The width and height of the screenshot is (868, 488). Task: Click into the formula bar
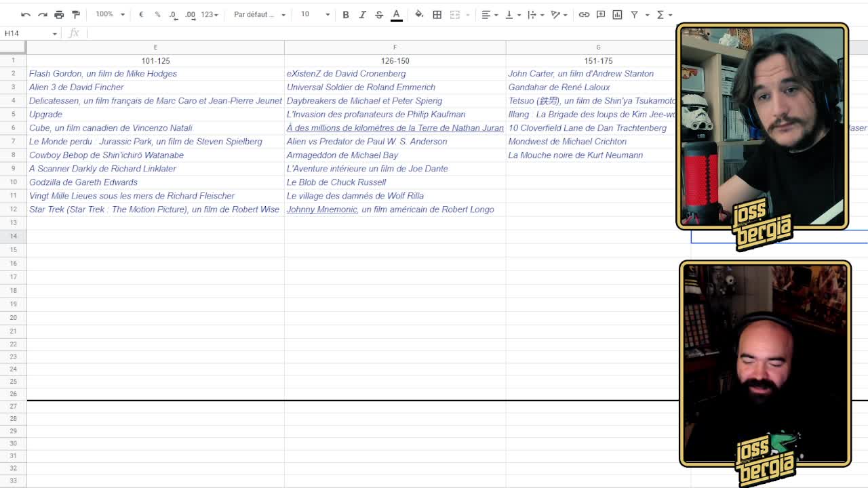pyautogui.click(x=380, y=33)
